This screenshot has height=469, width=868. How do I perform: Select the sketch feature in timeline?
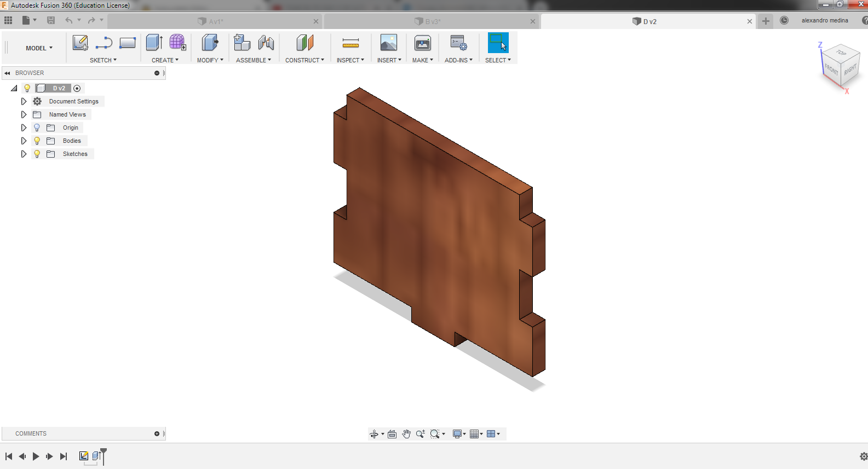(84, 456)
